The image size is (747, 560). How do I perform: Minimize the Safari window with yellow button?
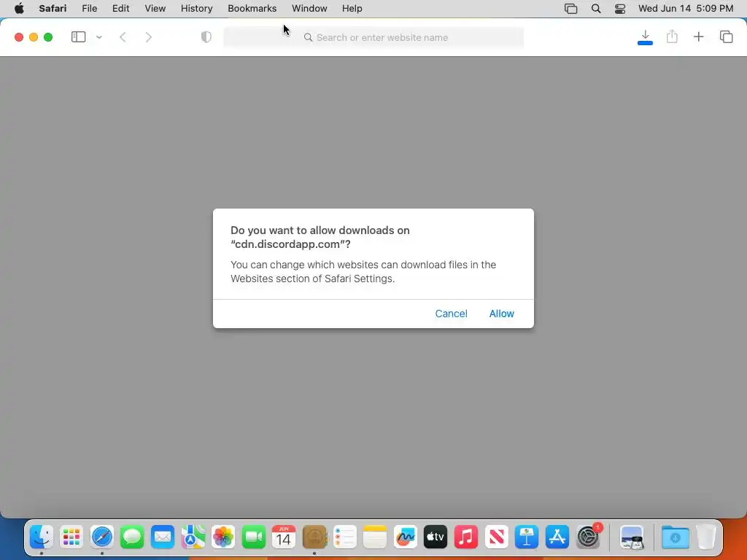point(34,37)
